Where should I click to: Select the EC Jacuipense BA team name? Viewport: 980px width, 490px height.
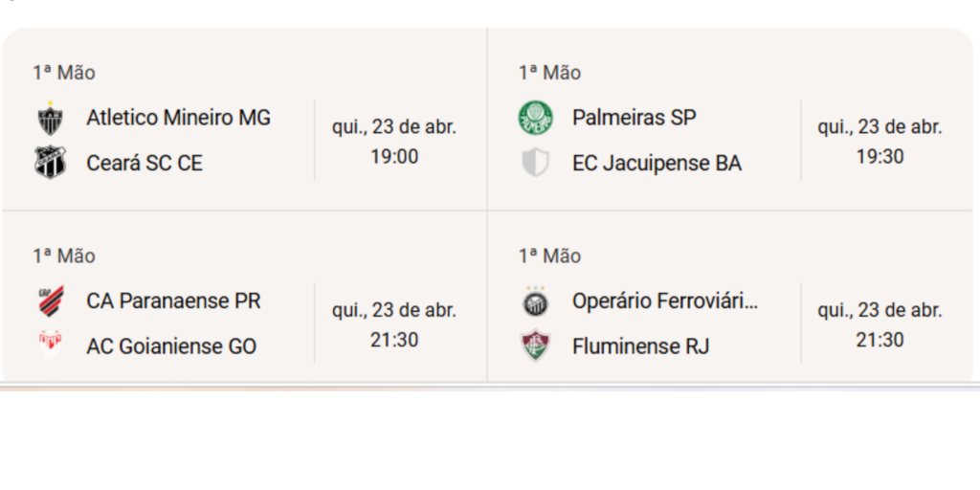657,163
